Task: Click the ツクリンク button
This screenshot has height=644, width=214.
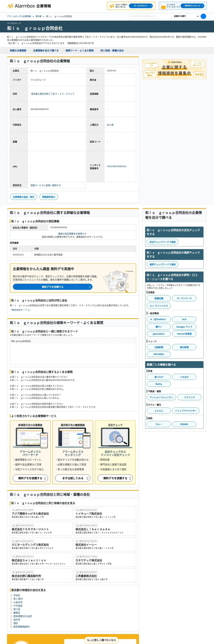Action: (x=189, y=397)
